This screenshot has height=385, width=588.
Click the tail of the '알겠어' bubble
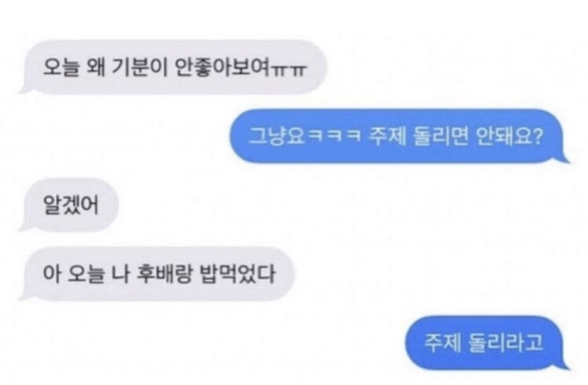tap(26, 227)
